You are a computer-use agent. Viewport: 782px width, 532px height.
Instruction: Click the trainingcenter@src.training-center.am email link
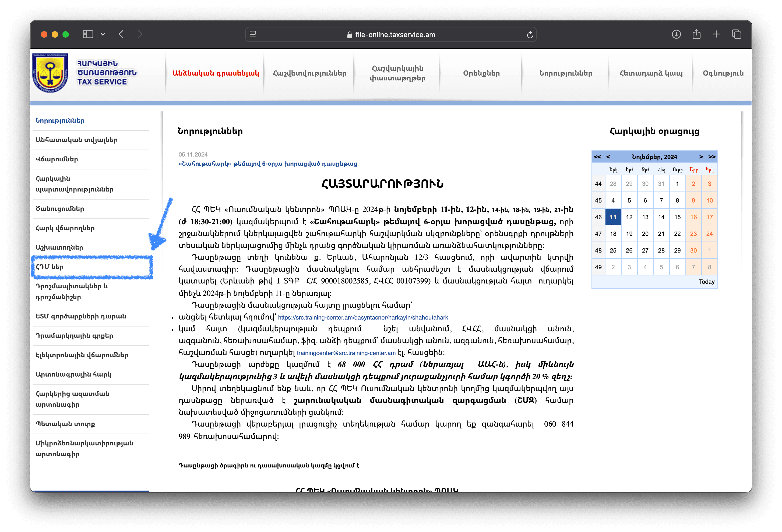pyautogui.click(x=346, y=353)
